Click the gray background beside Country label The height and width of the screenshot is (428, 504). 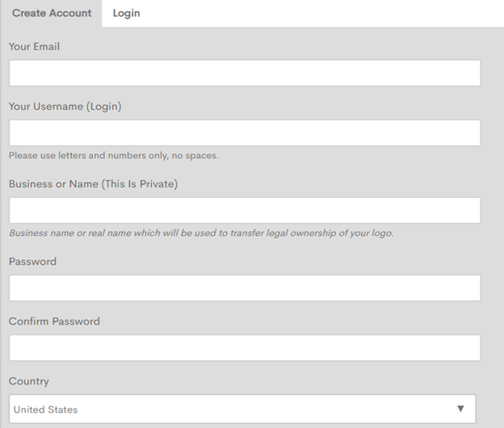click(257, 381)
